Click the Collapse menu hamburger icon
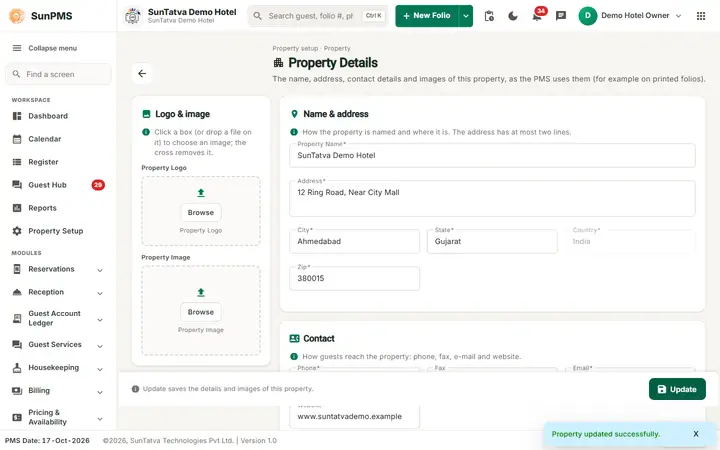Image resolution: width=720 pixels, height=450 pixels. click(x=17, y=48)
